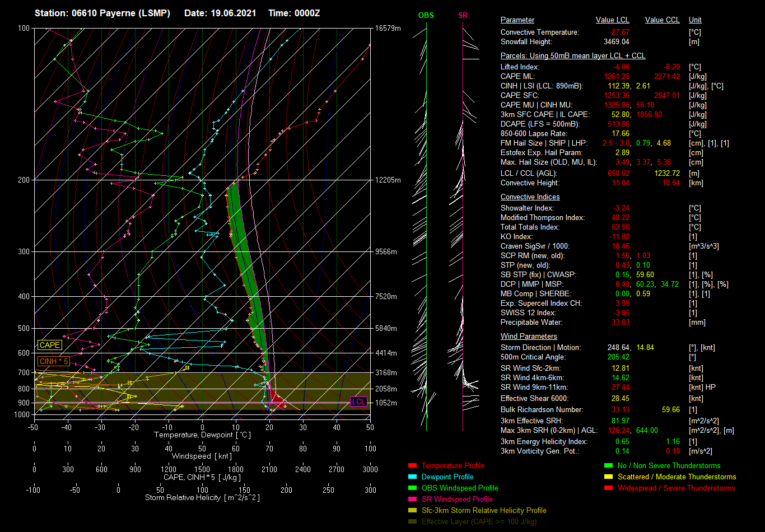Click the red Temperature Profile legend swatch
This screenshot has height=532, width=765.
(x=413, y=465)
